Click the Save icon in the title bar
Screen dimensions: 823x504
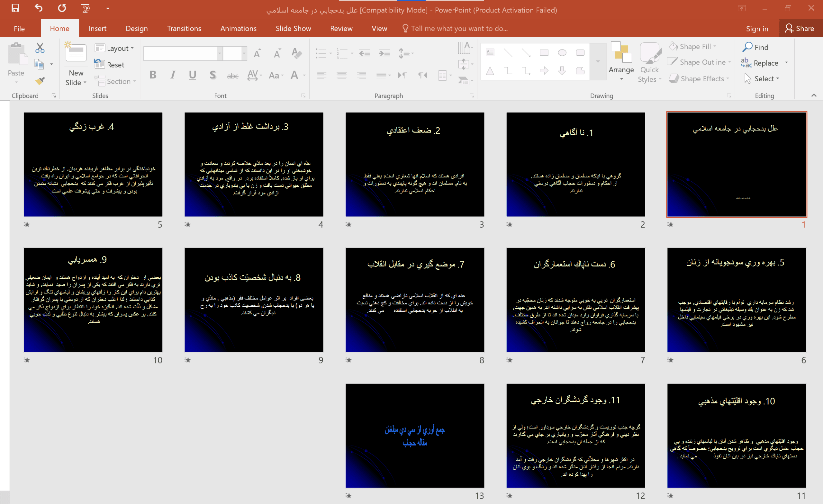click(15, 8)
